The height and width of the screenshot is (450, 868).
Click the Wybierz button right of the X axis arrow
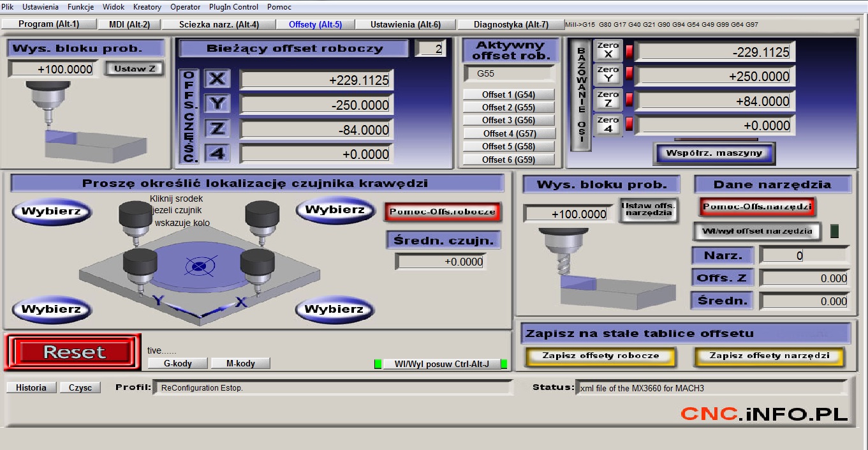(x=335, y=310)
